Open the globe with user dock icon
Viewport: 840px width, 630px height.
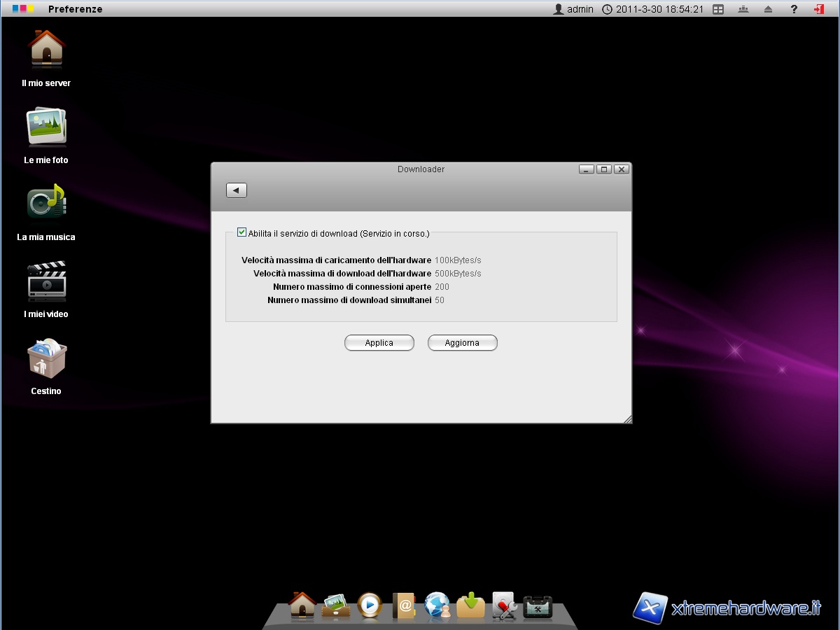click(437, 605)
